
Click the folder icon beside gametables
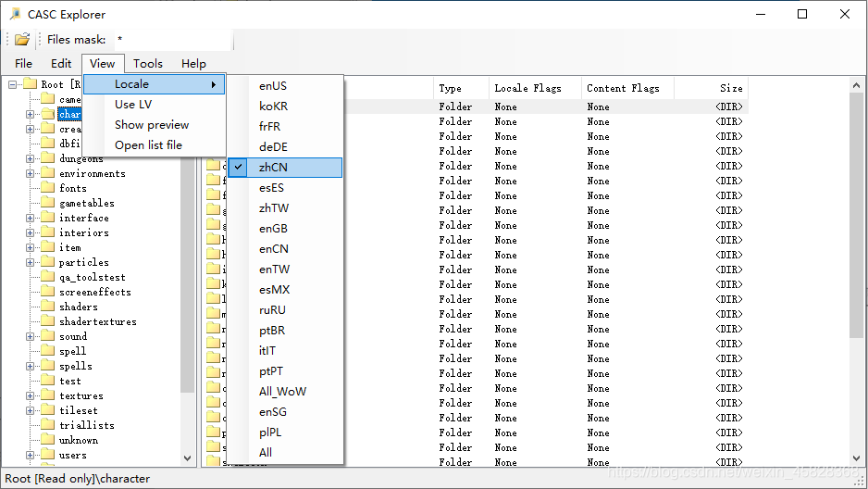pyautogui.click(x=48, y=203)
